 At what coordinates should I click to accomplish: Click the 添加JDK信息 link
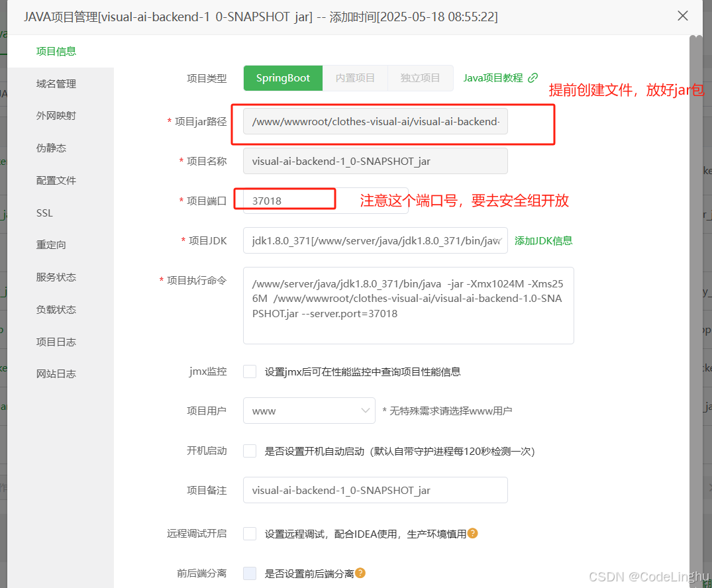pos(544,240)
